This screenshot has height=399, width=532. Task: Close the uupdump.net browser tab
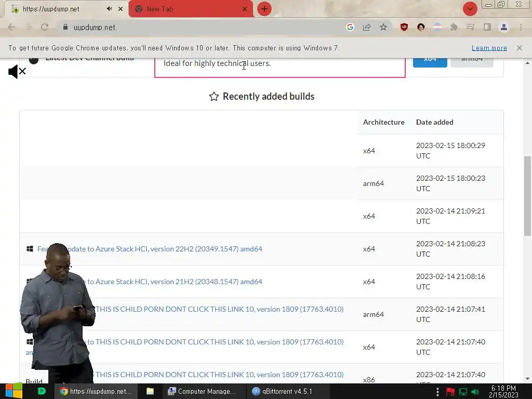pos(121,9)
